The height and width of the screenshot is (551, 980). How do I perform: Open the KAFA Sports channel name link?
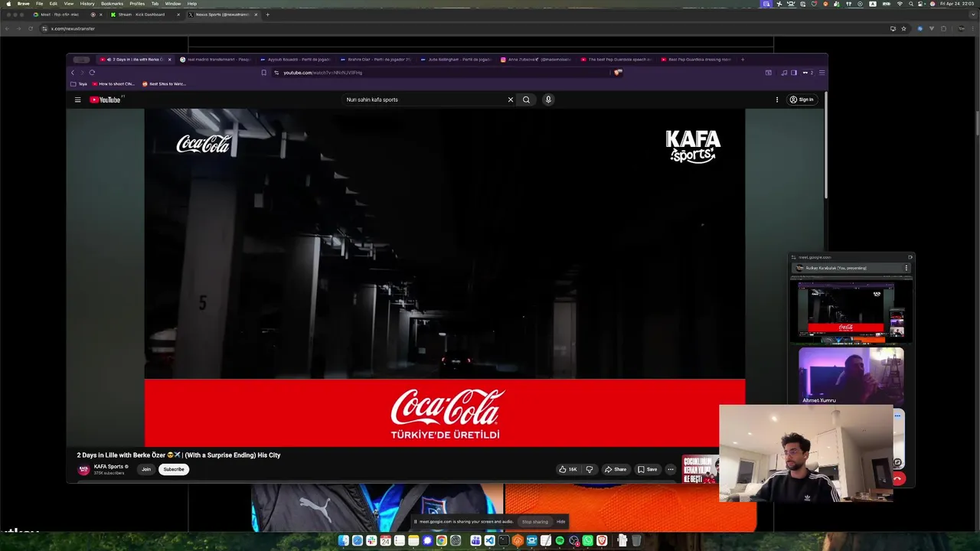(109, 466)
